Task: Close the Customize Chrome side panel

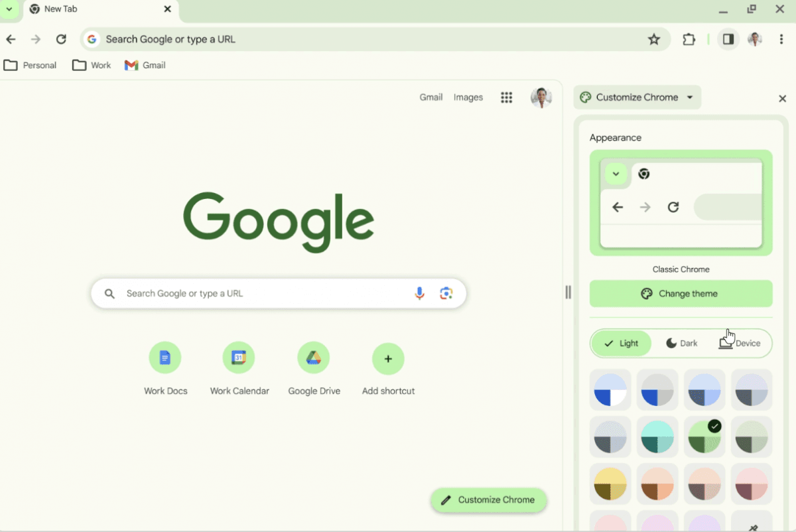Action: pyautogui.click(x=782, y=98)
